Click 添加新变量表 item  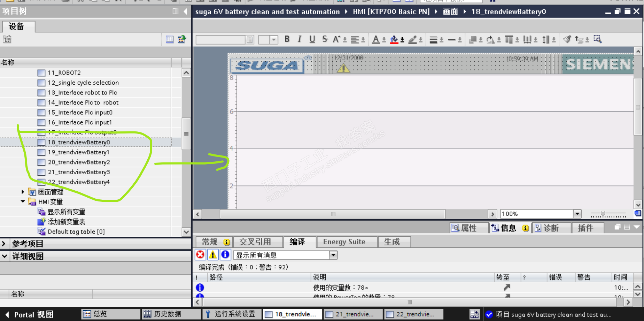(x=66, y=222)
